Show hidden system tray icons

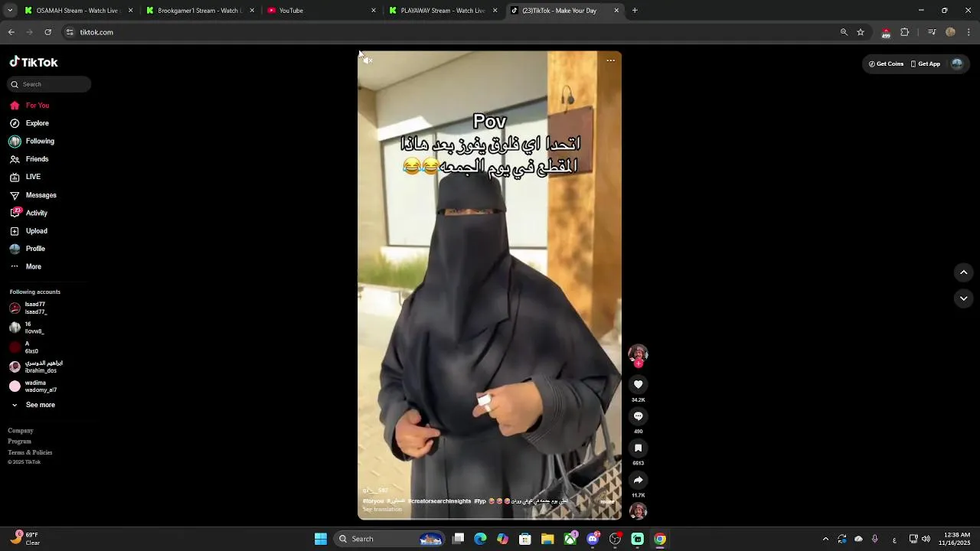825,539
